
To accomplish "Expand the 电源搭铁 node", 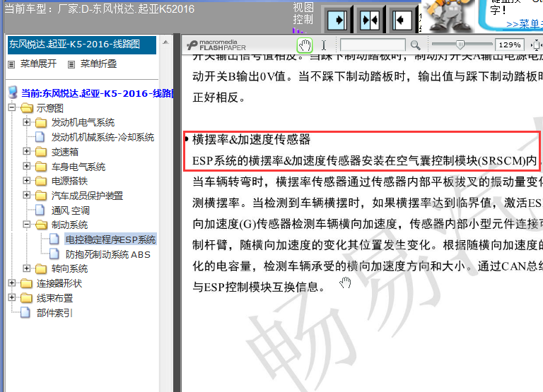I will pyautogui.click(x=26, y=180).
